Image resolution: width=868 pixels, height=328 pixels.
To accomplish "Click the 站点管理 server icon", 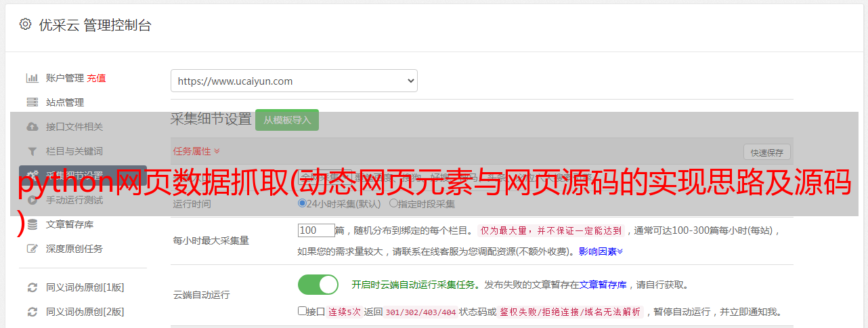I will [32, 102].
